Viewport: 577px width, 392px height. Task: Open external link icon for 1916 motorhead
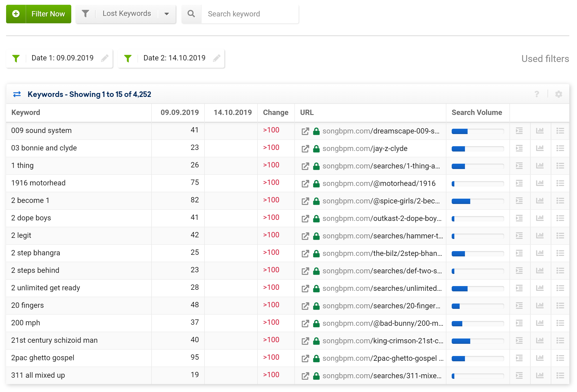tap(305, 184)
